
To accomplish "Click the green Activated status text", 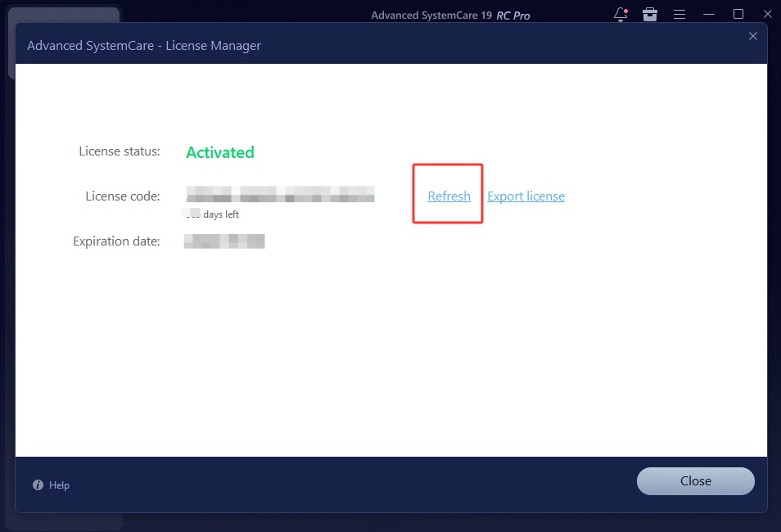I will pyautogui.click(x=220, y=152).
